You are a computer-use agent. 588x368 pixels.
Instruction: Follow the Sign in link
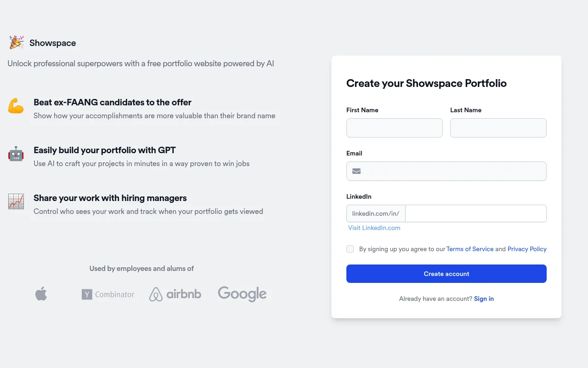[484, 299]
